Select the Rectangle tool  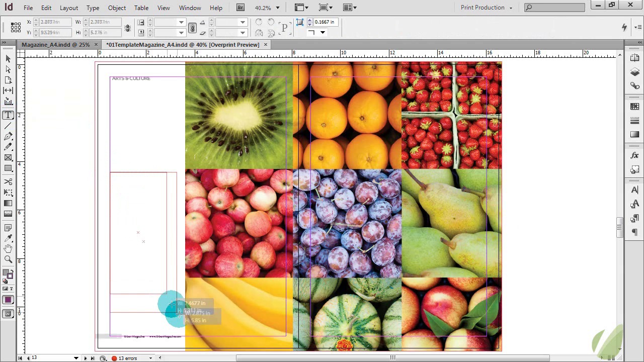[8, 168]
